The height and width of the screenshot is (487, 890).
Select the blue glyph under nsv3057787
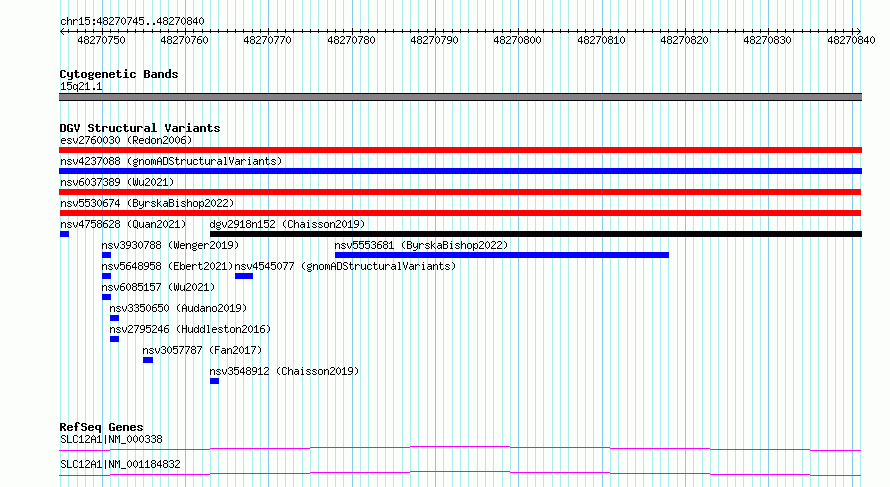pyautogui.click(x=148, y=360)
